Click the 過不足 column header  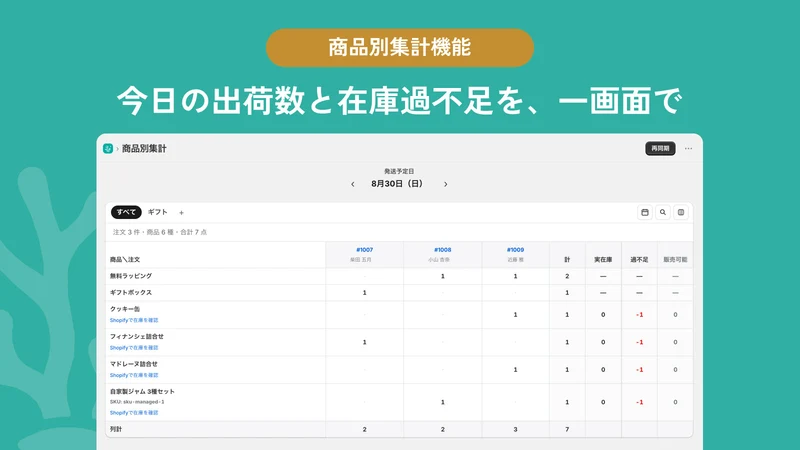point(639,260)
